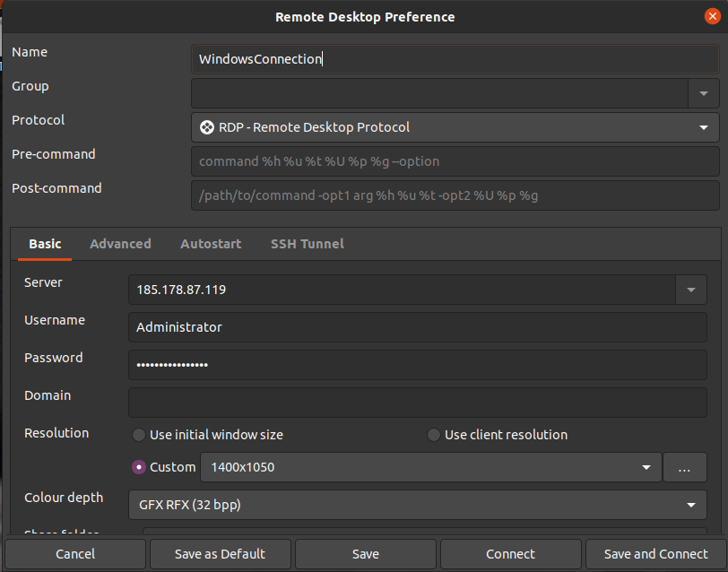Open the Colour depth dropdown

tap(417, 505)
